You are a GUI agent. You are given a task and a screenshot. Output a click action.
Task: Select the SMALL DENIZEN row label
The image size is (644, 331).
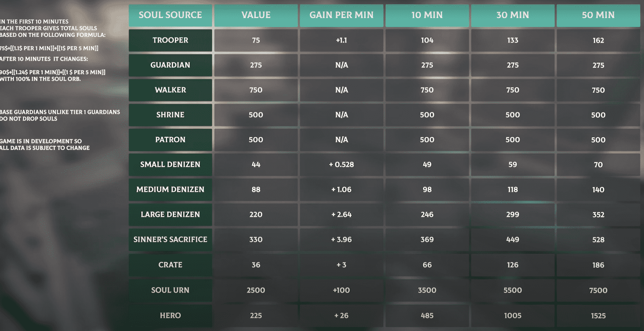point(170,165)
